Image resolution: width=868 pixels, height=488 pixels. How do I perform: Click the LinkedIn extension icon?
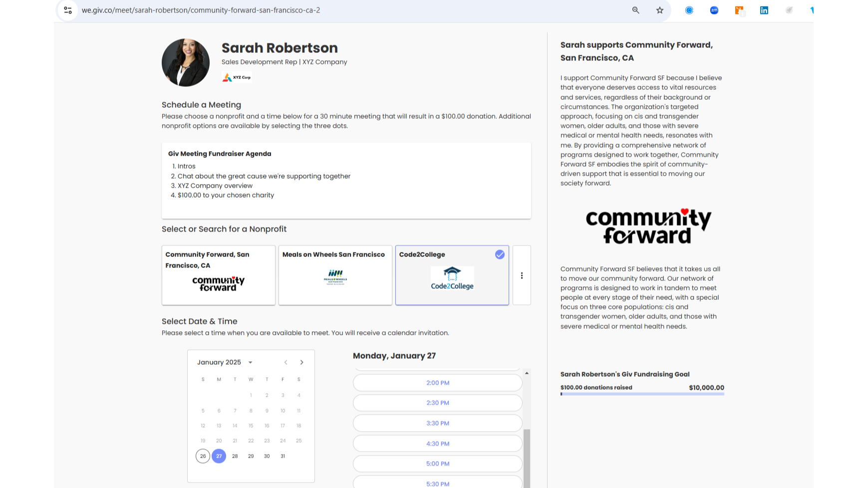764,10
